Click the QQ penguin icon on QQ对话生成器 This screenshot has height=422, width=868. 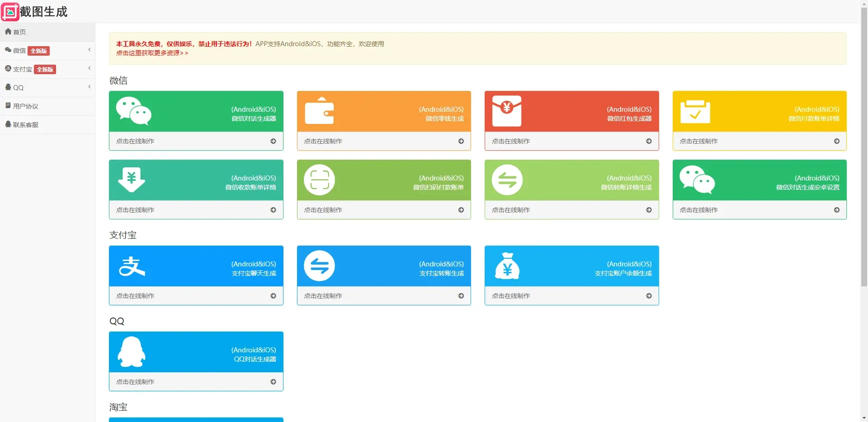click(x=132, y=352)
